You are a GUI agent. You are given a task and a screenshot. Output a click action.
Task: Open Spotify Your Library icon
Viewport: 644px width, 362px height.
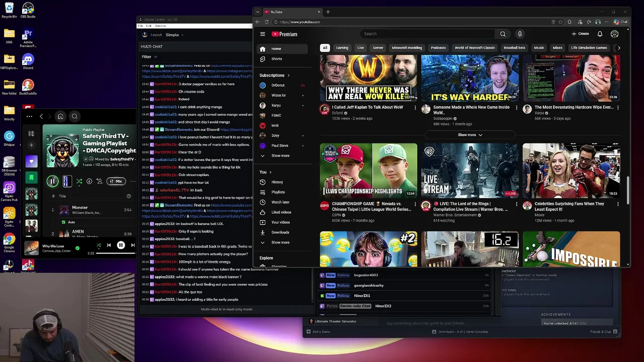click(x=31, y=134)
